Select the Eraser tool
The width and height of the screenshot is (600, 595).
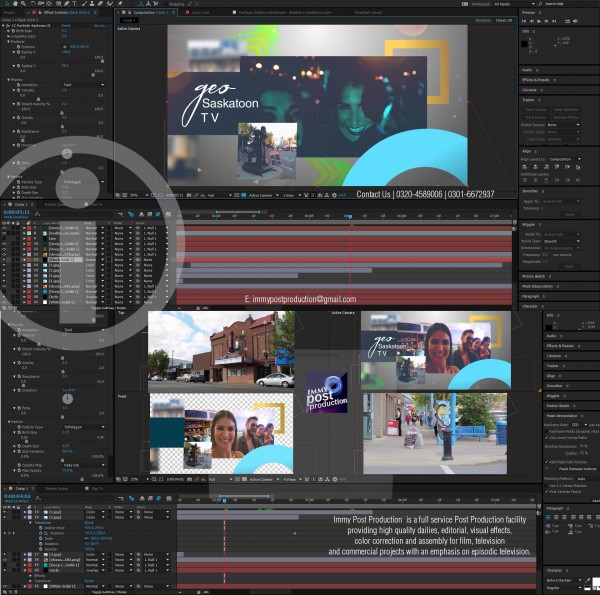pos(100,3)
